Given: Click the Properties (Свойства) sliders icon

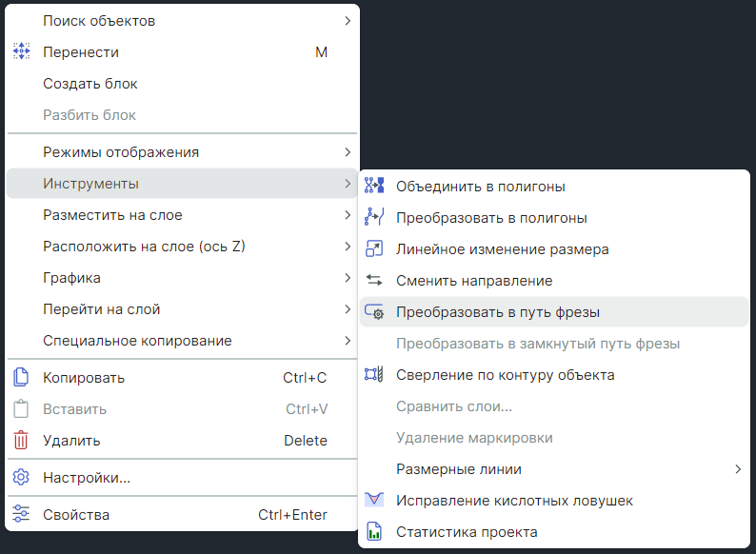Looking at the screenshot, I should (x=21, y=515).
